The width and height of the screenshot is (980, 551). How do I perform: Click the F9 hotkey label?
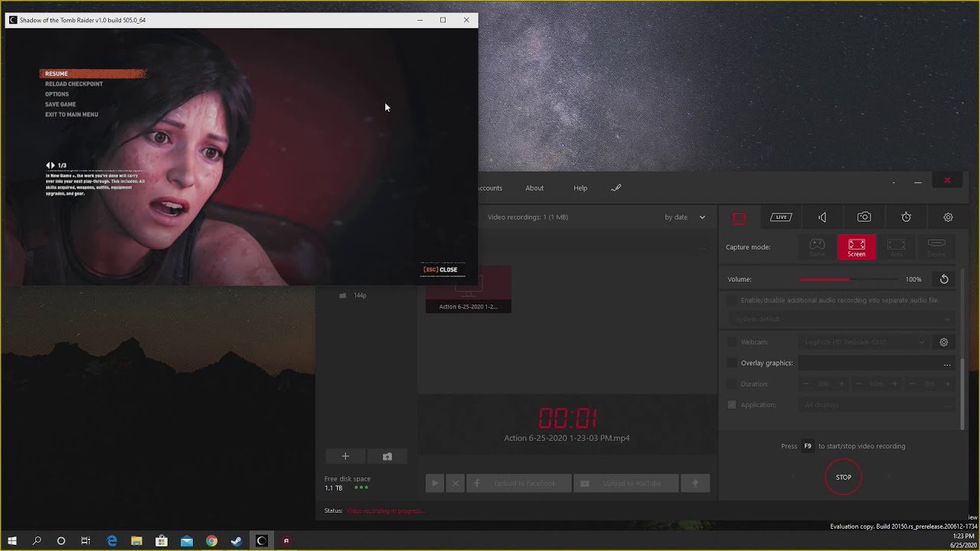(x=808, y=446)
